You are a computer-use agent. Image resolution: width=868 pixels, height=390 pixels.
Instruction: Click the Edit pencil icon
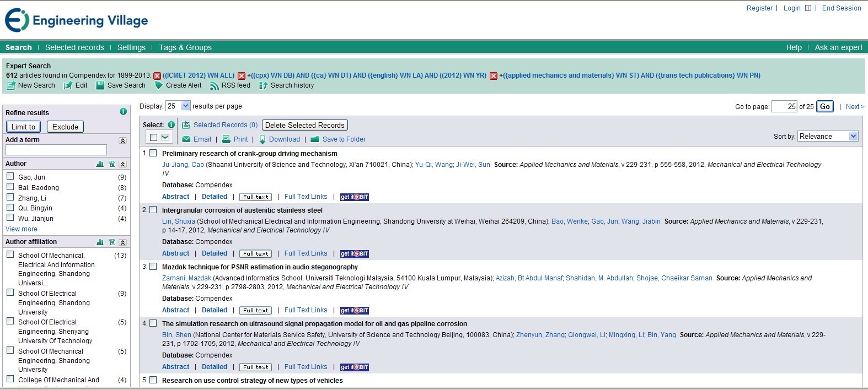[x=68, y=86]
